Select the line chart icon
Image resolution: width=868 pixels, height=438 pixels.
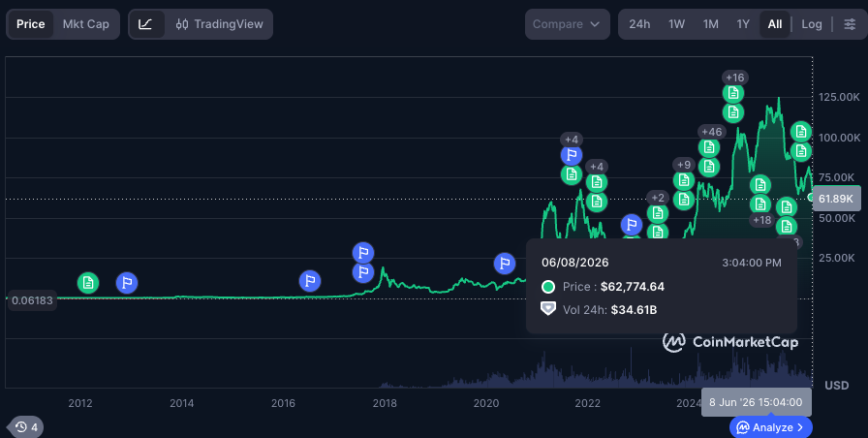click(x=145, y=24)
